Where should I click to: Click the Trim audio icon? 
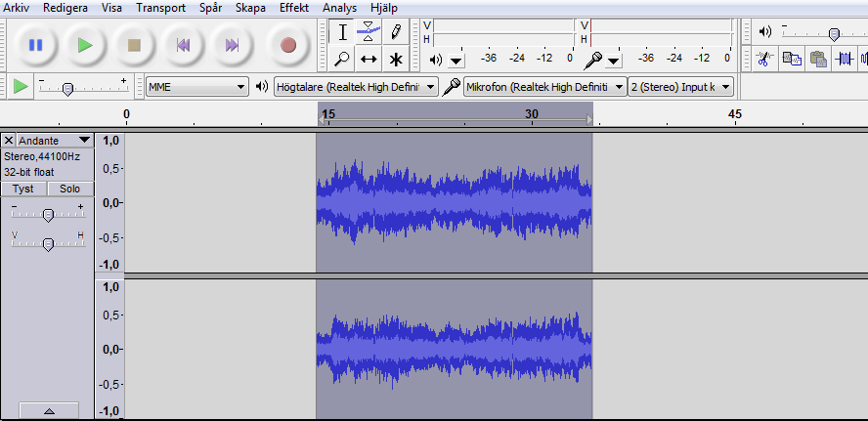tap(845, 59)
